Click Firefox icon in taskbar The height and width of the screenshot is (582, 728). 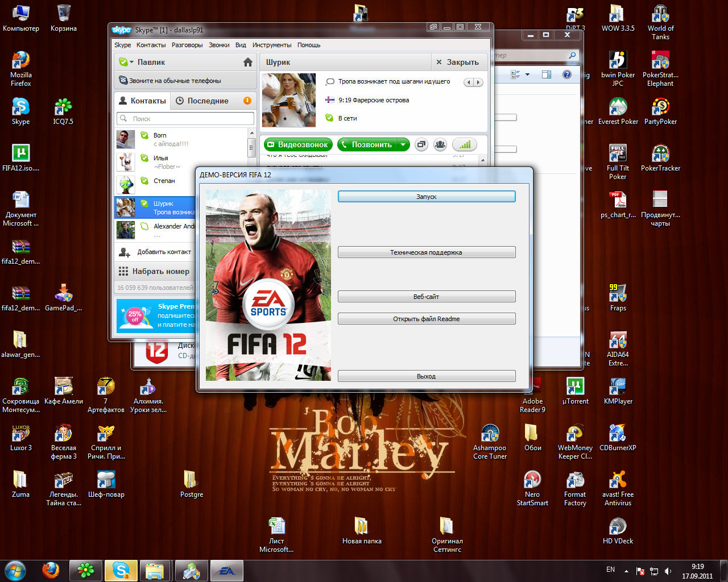click(51, 570)
